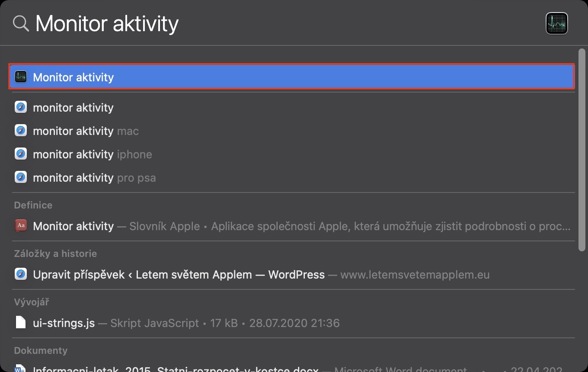588x372 pixels.
Task: Click the Spotlight magnifying glass icon
Action: (x=21, y=23)
